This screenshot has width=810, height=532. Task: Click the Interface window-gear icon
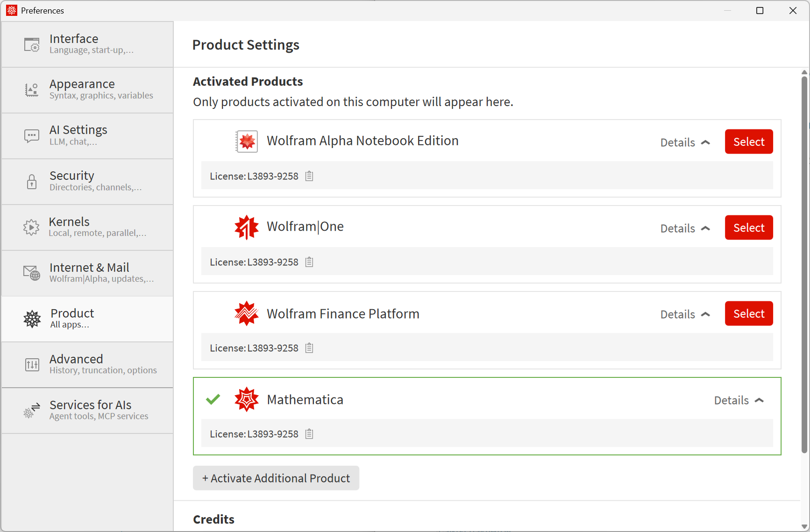[32, 44]
